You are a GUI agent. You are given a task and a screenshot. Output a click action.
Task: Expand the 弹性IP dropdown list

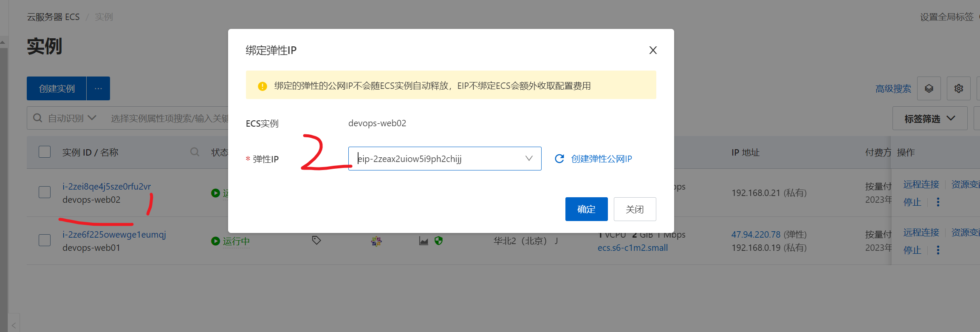click(529, 159)
